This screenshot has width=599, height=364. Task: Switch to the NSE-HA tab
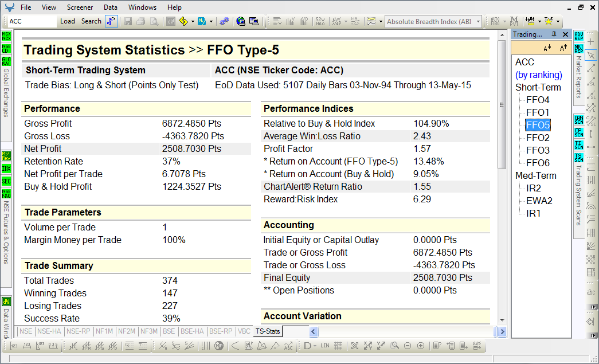[x=49, y=331]
